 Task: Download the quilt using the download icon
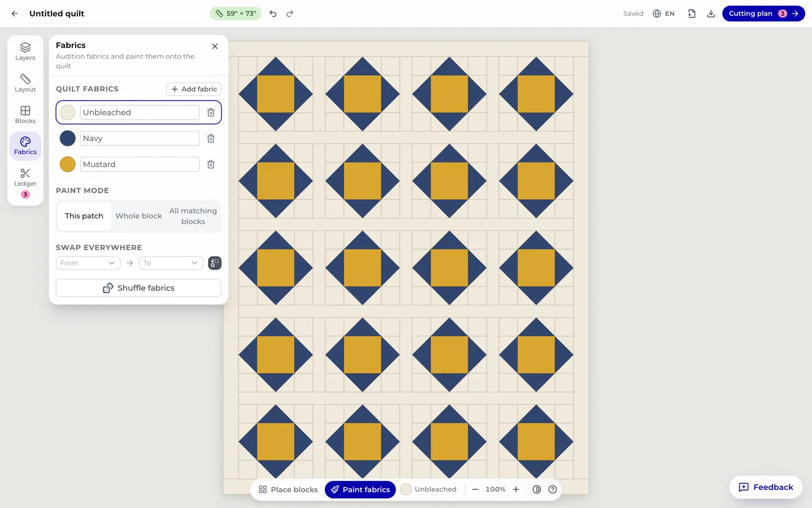[711, 14]
